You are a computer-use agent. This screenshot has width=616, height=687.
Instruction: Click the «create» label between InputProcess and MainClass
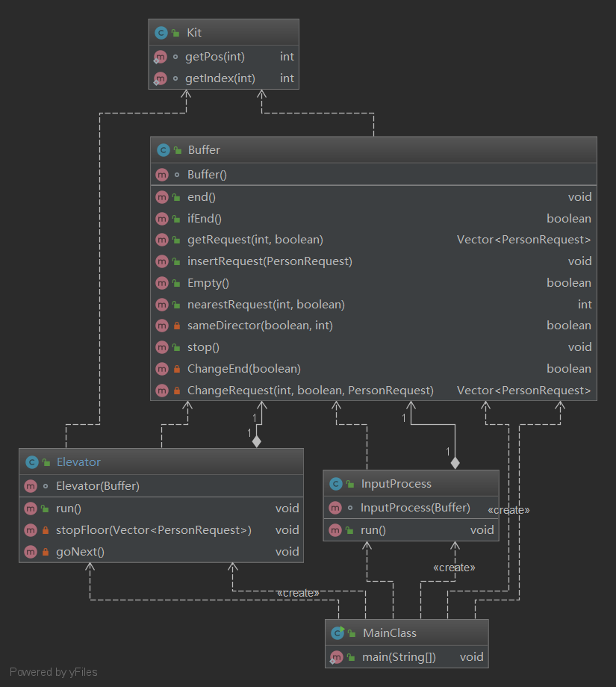454,568
